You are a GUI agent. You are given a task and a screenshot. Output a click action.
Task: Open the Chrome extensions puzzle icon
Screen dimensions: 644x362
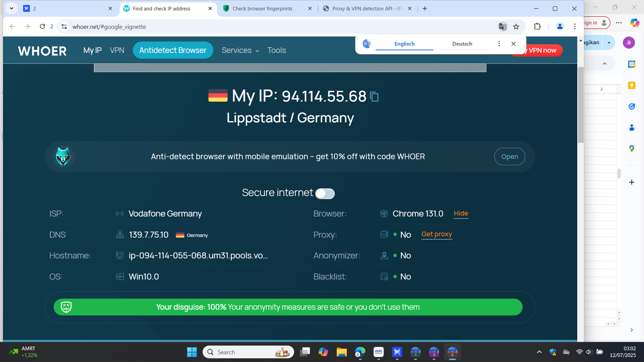click(537, 26)
